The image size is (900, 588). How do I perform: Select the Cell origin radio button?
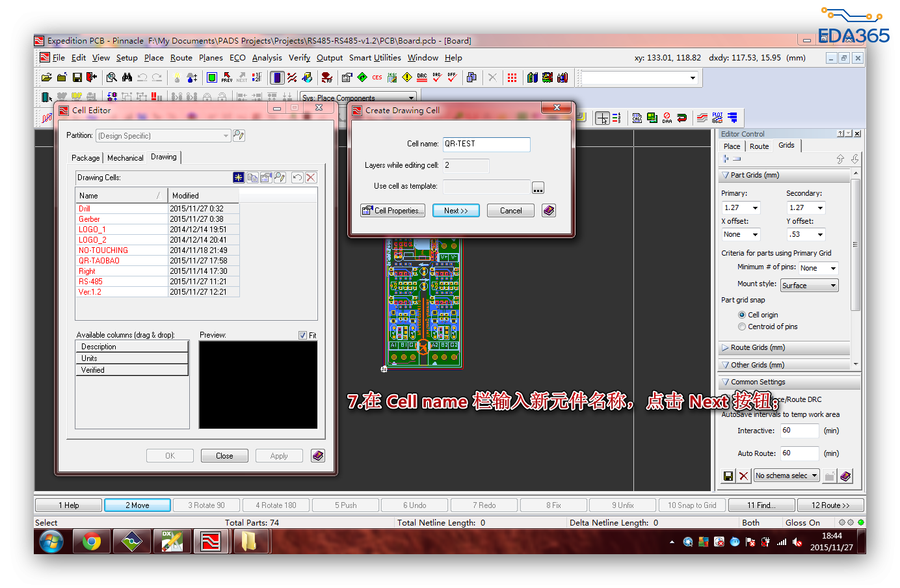click(x=742, y=315)
